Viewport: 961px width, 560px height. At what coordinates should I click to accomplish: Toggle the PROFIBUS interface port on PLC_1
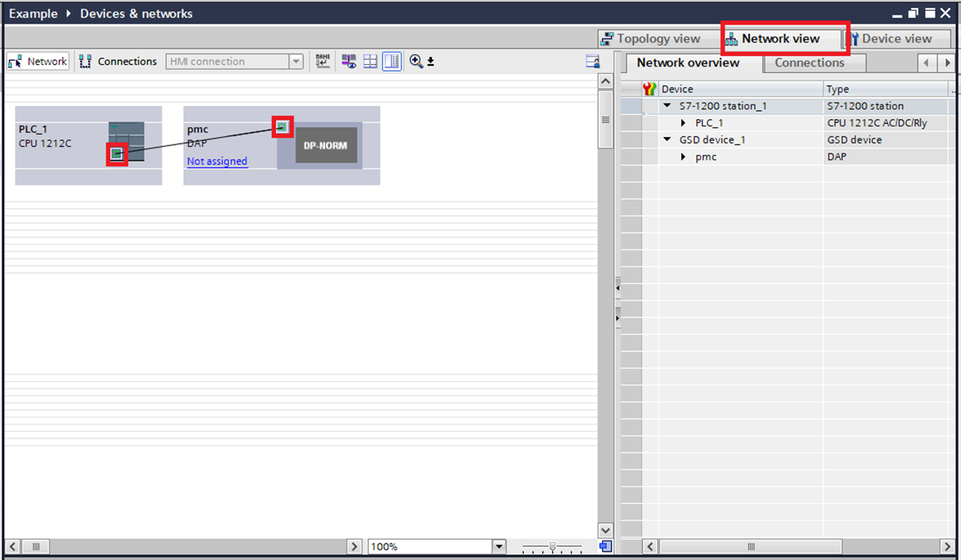click(117, 155)
